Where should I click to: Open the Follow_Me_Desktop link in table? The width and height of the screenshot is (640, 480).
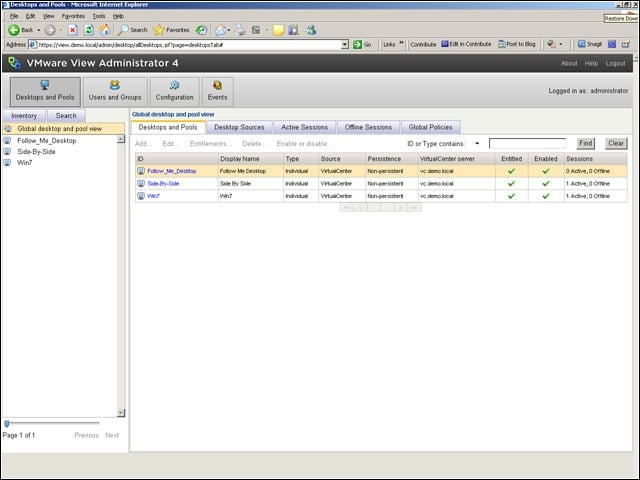tap(172, 171)
